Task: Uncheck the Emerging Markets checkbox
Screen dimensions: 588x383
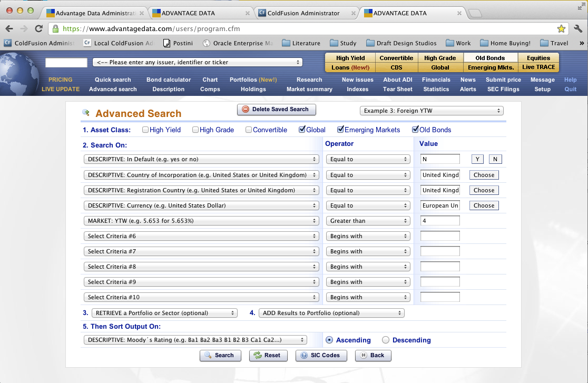Action: tap(340, 130)
